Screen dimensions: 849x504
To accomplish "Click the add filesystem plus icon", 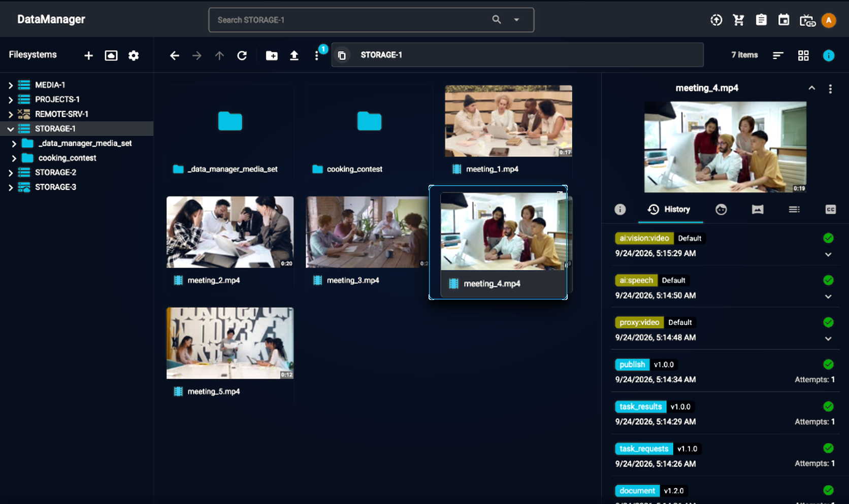I will [88, 55].
